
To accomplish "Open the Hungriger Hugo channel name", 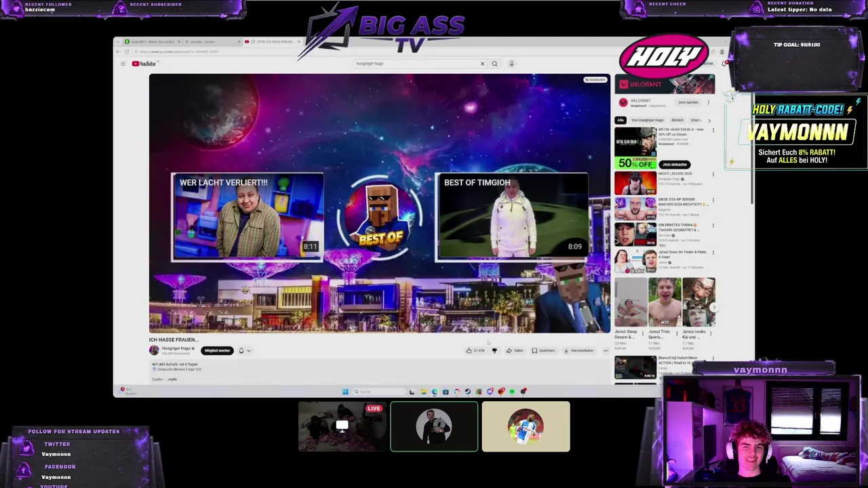I will pos(176,348).
